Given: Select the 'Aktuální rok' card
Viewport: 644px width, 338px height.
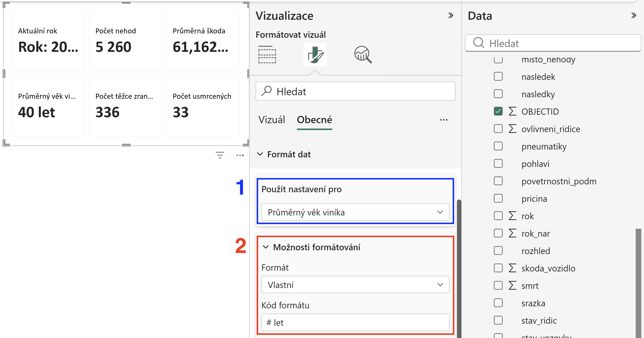Looking at the screenshot, I should [x=48, y=41].
